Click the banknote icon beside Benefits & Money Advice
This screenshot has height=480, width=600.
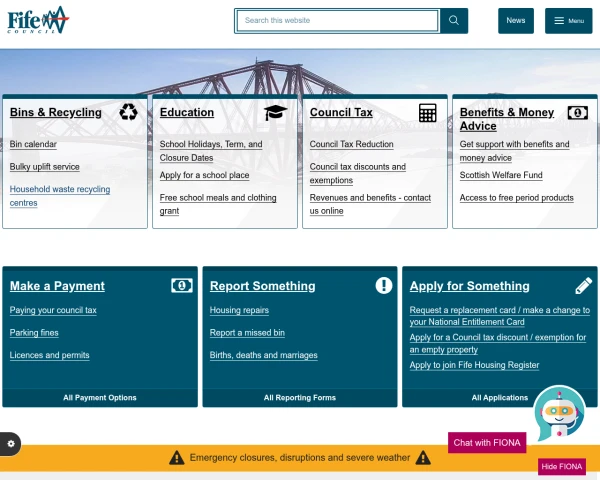(577, 113)
